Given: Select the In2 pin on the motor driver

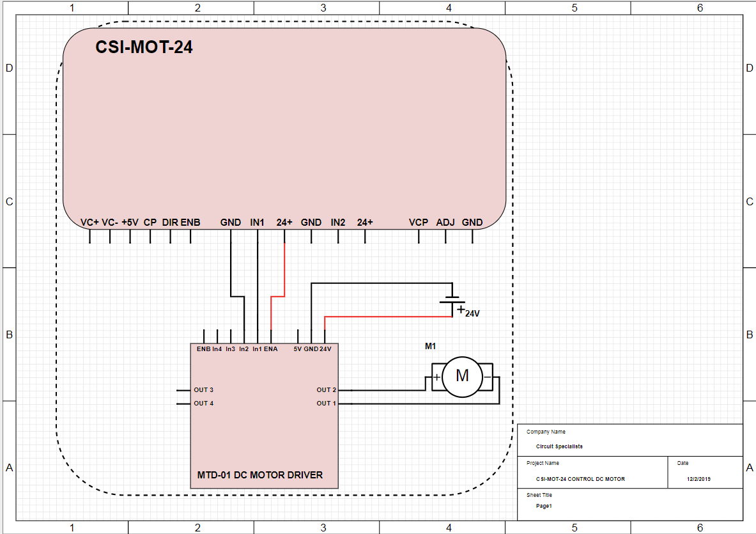Looking at the screenshot, I should pyautogui.click(x=244, y=349).
